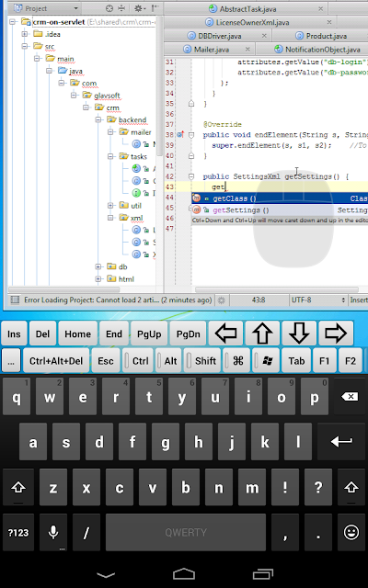Tap the microphone voice input key
Viewport: 368px width, 588px height.
click(53, 532)
